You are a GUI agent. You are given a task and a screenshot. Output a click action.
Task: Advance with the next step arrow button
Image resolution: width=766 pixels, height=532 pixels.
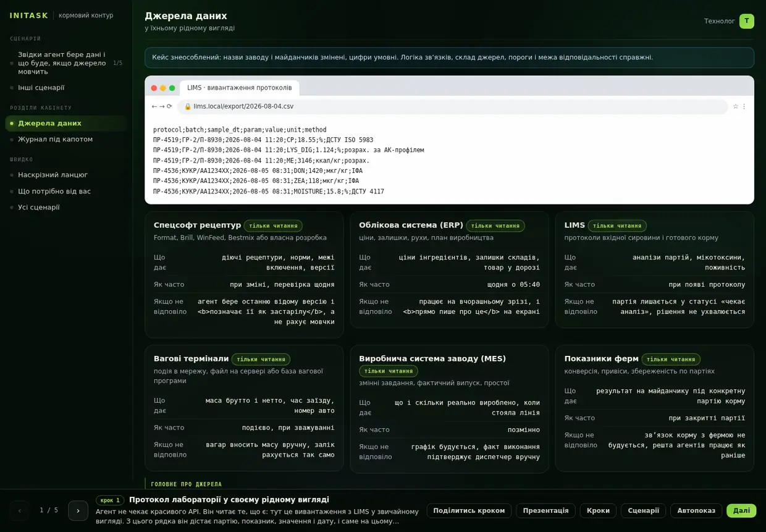coord(78,510)
